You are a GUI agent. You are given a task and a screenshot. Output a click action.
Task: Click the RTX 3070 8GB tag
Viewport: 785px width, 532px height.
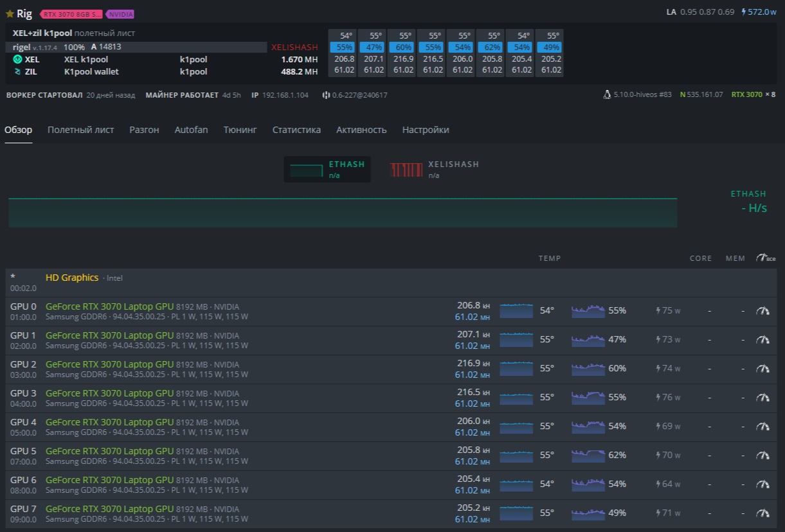click(71, 14)
